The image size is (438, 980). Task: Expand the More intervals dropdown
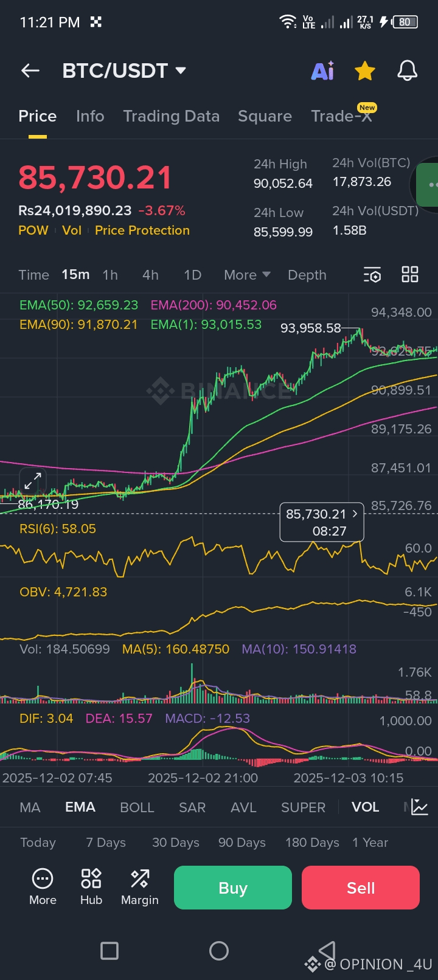pyautogui.click(x=247, y=275)
